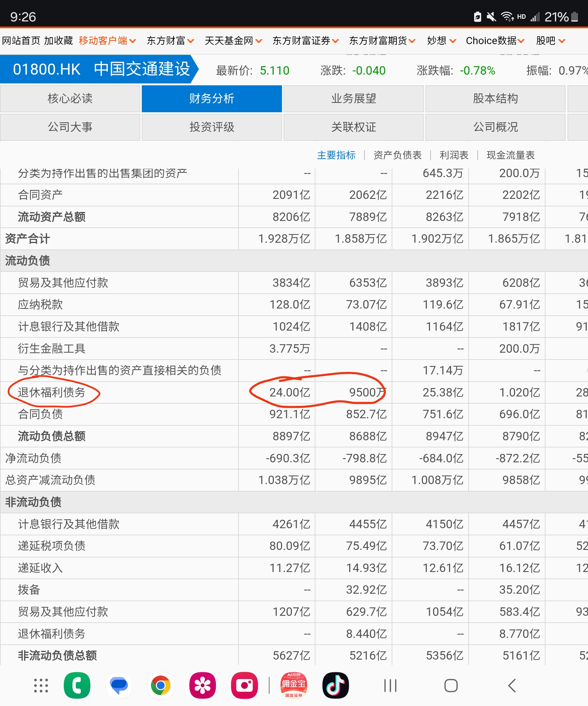Screen dimensions: 588x706
Task: Tap the 1.928万亿 total assets value
Action: click(284, 239)
